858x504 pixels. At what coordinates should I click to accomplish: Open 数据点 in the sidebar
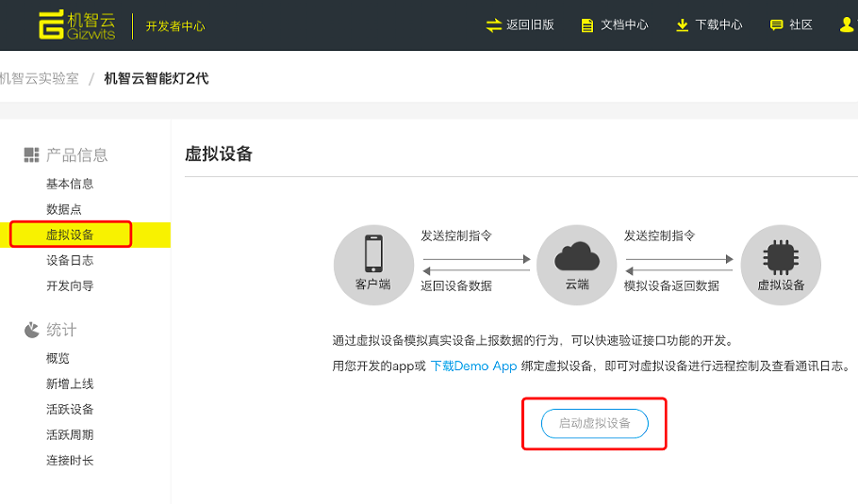coord(64,209)
